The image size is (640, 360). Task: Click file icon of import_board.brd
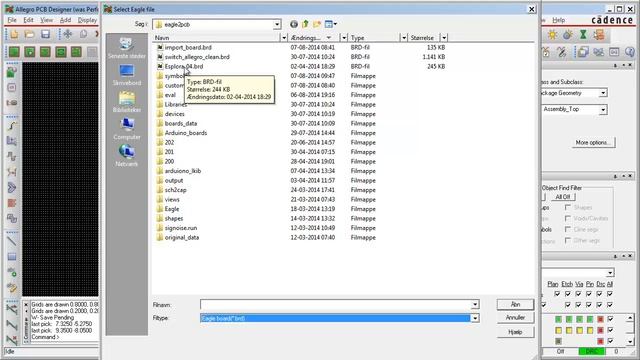pos(160,47)
